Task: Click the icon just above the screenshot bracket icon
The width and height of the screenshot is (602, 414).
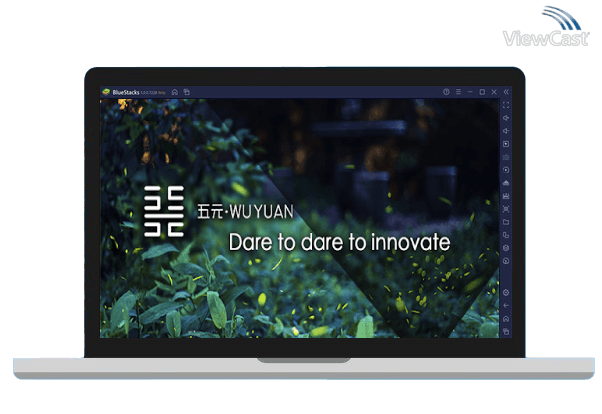Action: point(506,196)
